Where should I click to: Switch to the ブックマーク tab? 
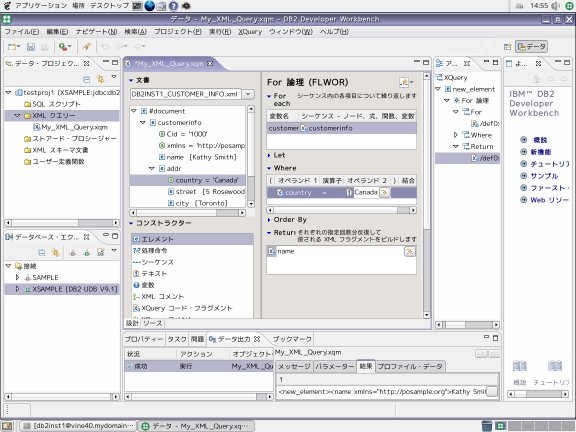point(292,339)
